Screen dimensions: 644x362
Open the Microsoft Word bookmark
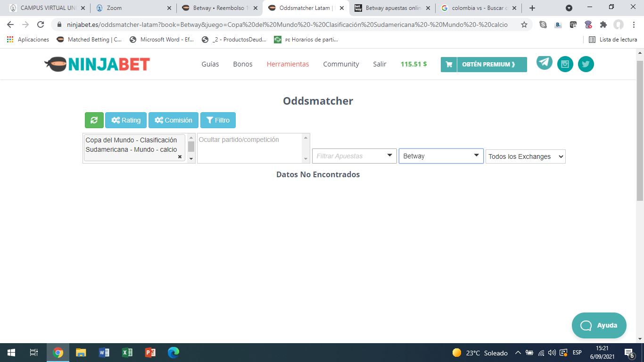click(x=162, y=40)
